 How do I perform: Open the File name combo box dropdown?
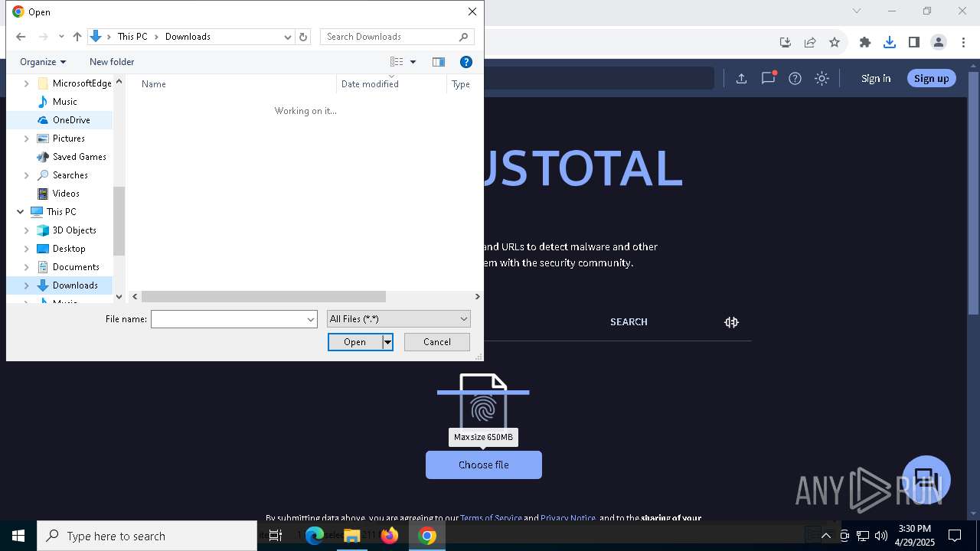click(x=311, y=319)
